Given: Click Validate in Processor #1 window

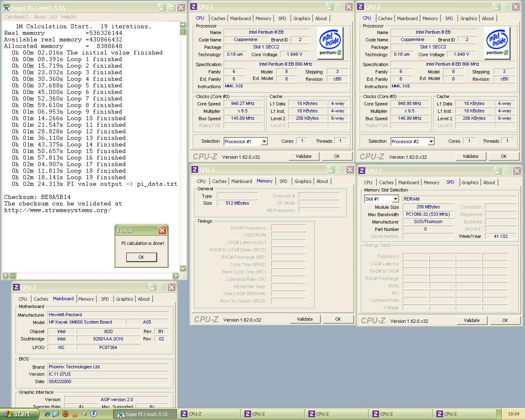Looking at the screenshot, I should point(304,156).
